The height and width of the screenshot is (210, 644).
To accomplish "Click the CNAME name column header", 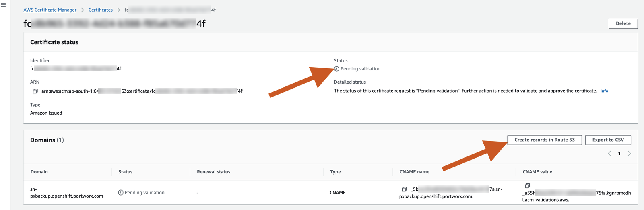I will [x=414, y=172].
